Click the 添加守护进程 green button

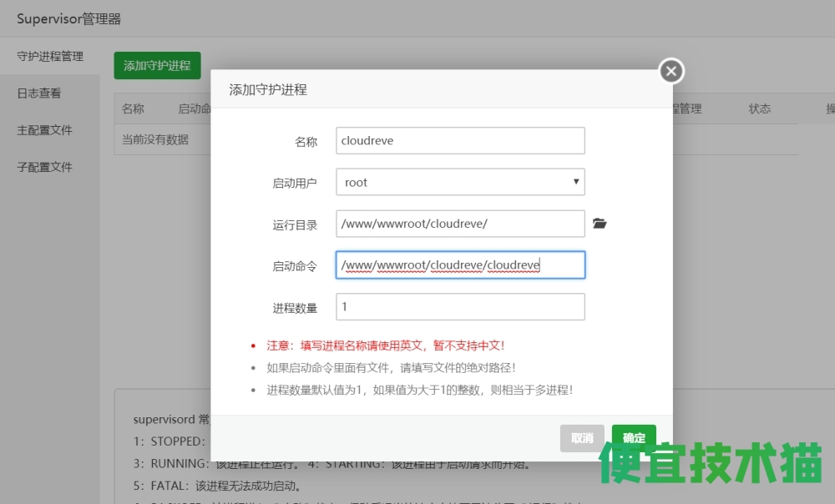[157, 66]
